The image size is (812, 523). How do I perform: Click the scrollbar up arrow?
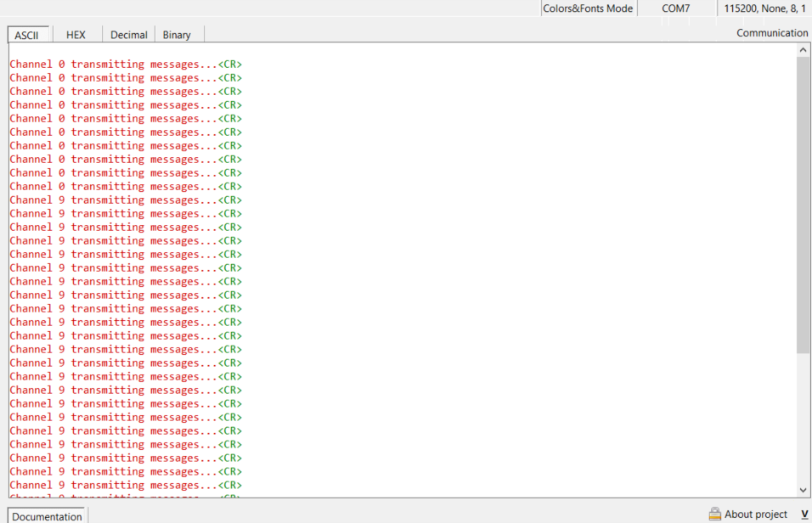coord(802,49)
